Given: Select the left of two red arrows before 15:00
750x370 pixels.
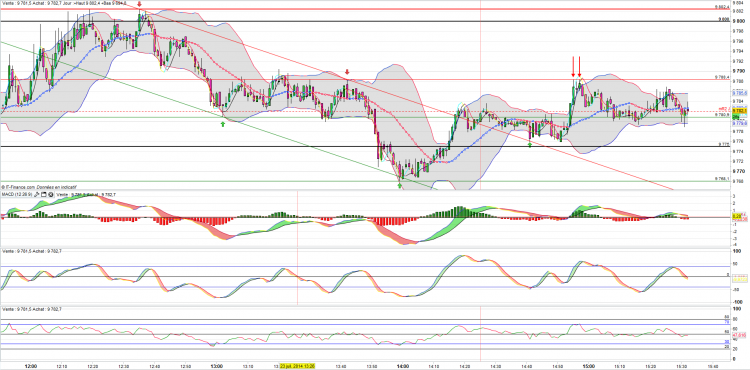Looking at the screenshot, I should 573,66.
